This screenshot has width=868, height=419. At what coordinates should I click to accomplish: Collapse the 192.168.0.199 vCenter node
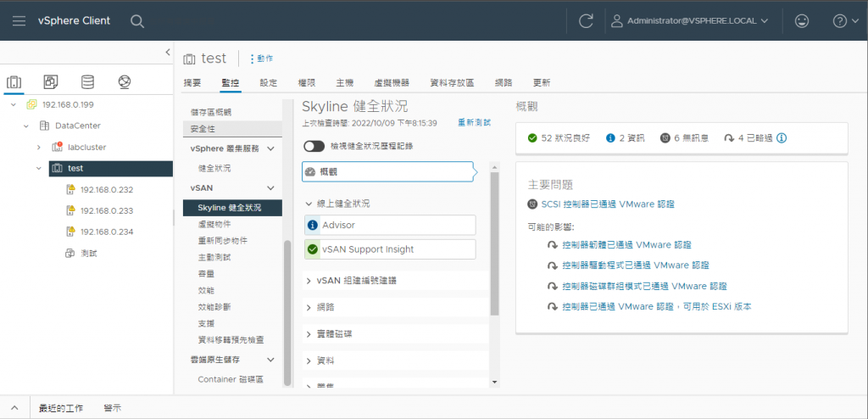[x=14, y=105]
